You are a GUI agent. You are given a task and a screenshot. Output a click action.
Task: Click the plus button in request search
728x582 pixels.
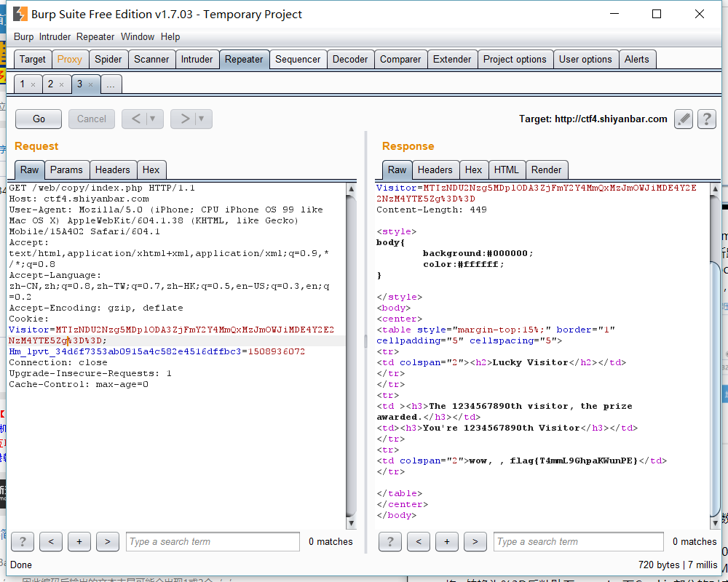click(79, 541)
